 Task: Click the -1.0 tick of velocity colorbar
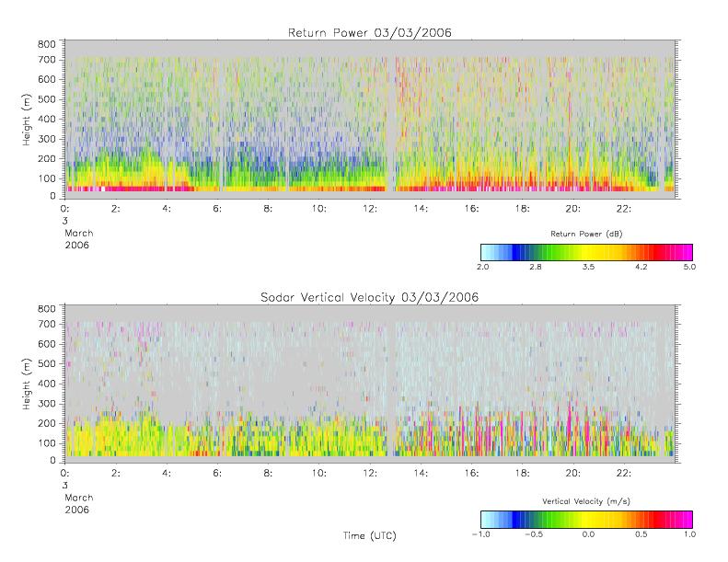point(481,534)
